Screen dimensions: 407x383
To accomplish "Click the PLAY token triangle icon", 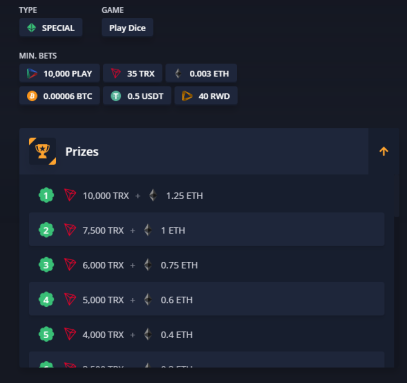I will pos(32,73).
